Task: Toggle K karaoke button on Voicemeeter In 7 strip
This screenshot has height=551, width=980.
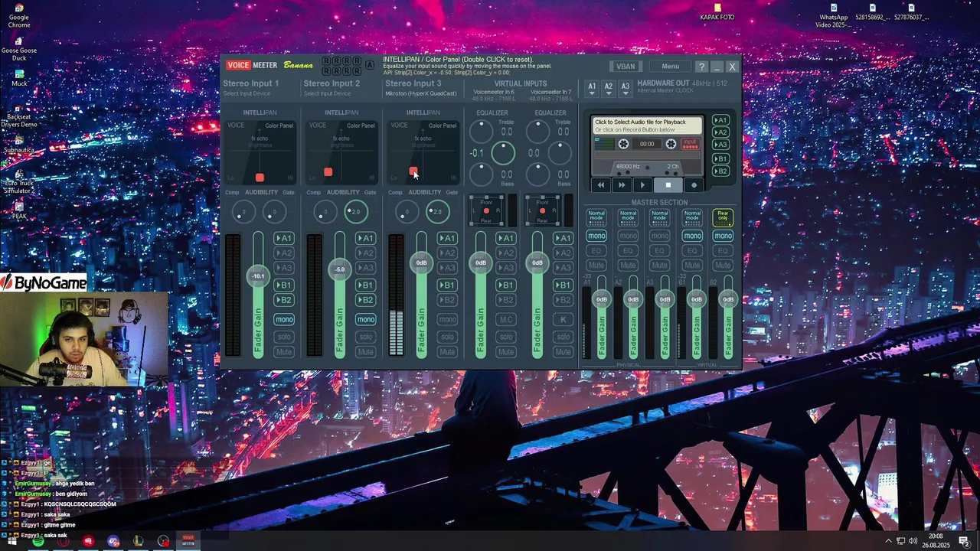Action: coord(563,319)
